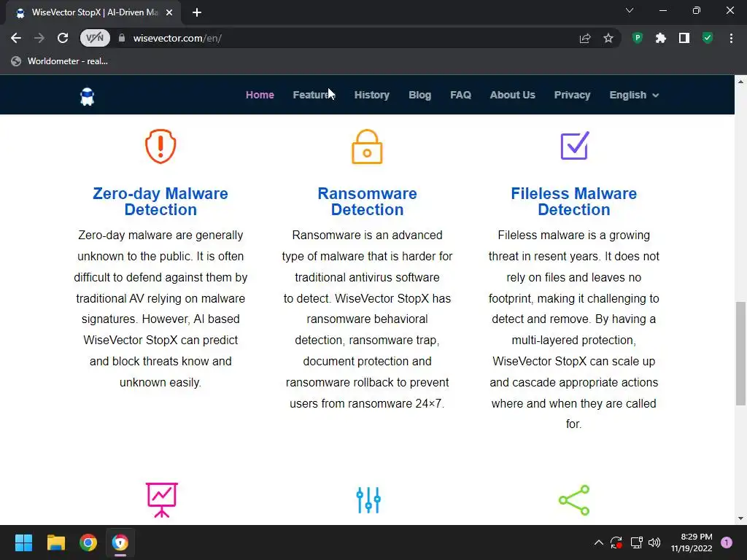Open the Chrome three-dot menu
747x560 pixels.
731,38
